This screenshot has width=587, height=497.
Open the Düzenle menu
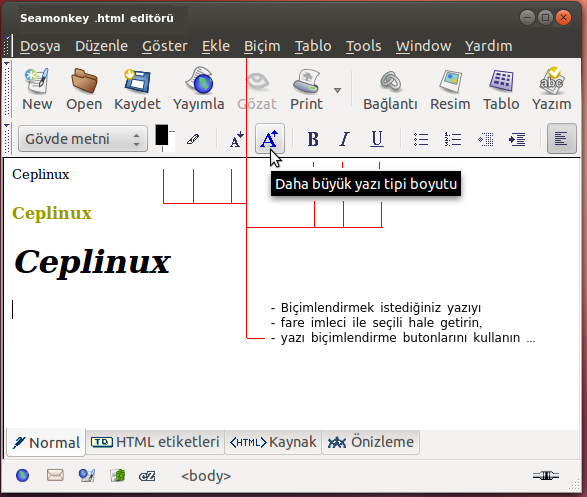101,46
